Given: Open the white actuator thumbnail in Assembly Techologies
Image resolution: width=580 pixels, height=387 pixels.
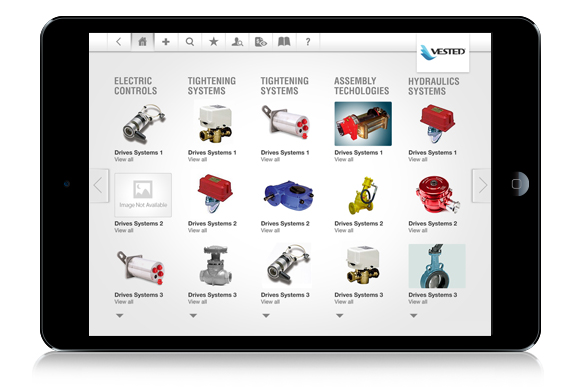Looking at the screenshot, I should [x=363, y=266].
